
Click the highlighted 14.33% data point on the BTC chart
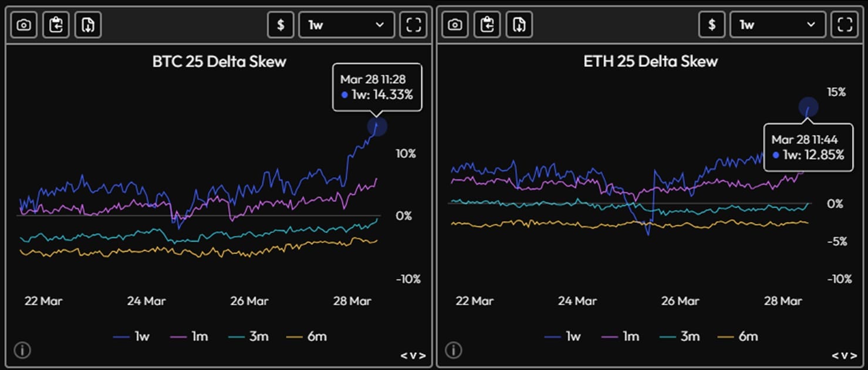coord(377,126)
